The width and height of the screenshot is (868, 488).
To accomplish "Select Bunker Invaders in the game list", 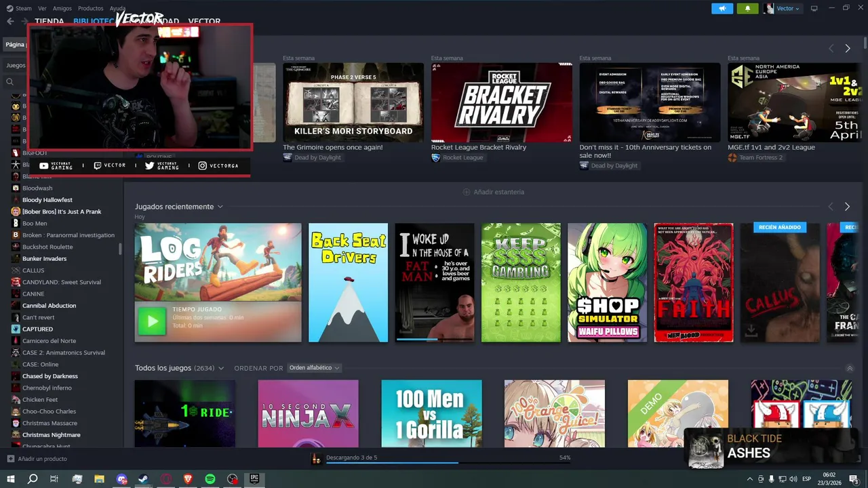I will click(44, 258).
